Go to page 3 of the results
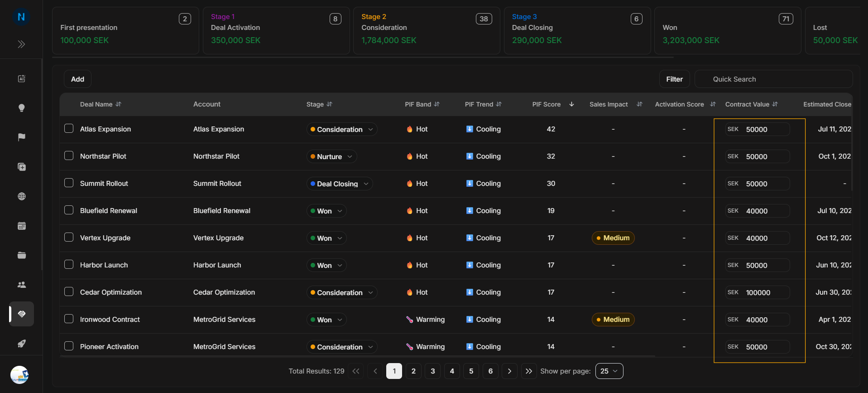Viewport: 868px width, 393px height. click(432, 371)
